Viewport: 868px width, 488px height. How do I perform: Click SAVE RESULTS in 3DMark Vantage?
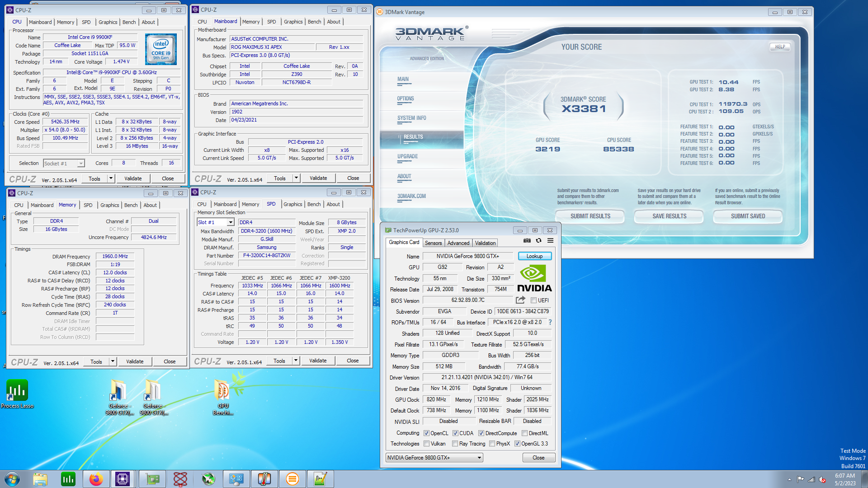(x=669, y=216)
